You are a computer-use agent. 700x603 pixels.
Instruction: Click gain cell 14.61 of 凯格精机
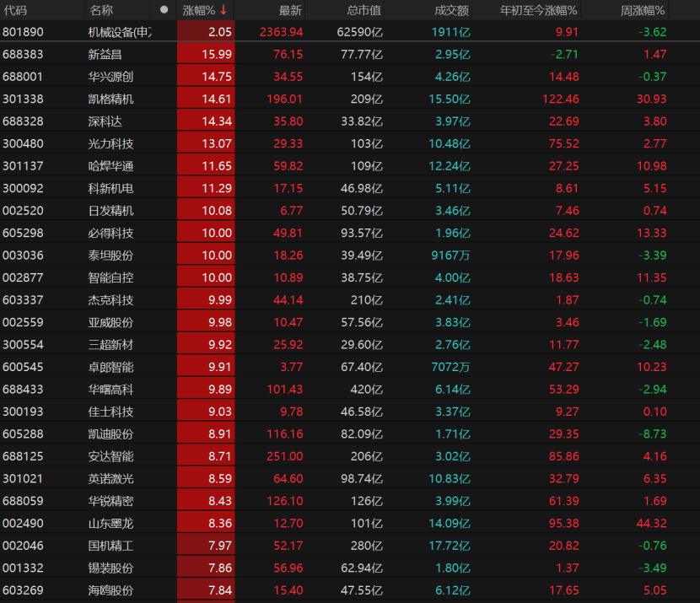click(x=206, y=99)
